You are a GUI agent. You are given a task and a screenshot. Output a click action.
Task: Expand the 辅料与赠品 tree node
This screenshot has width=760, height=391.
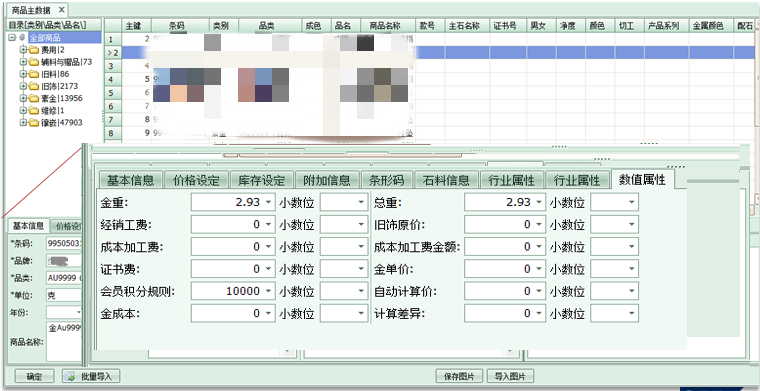coord(23,62)
